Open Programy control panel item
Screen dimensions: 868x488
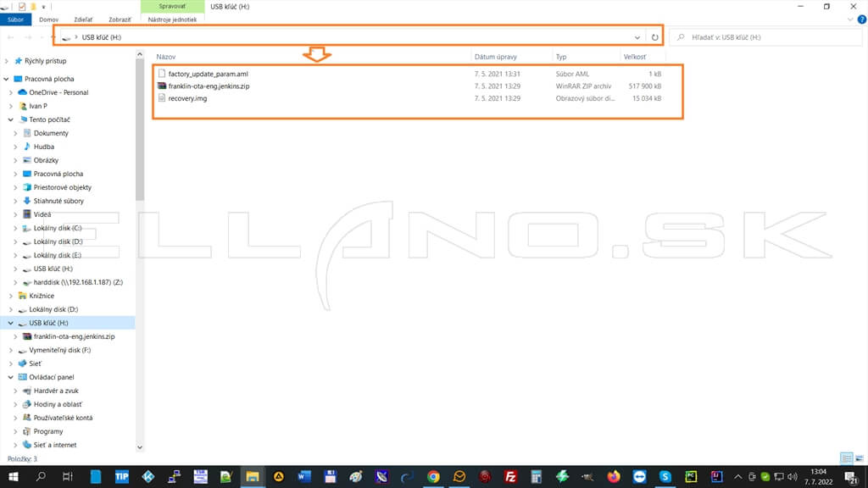48,431
